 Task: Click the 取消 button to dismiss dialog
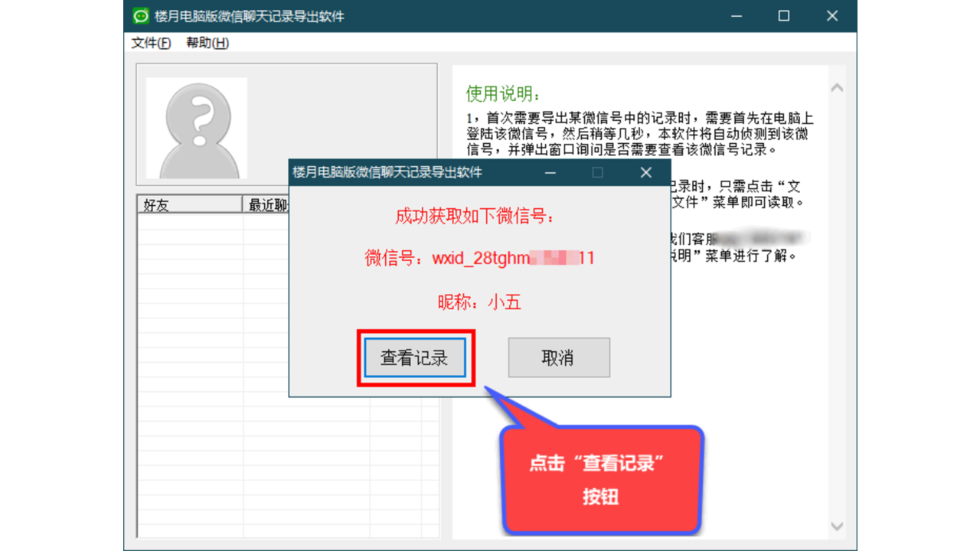coord(558,357)
